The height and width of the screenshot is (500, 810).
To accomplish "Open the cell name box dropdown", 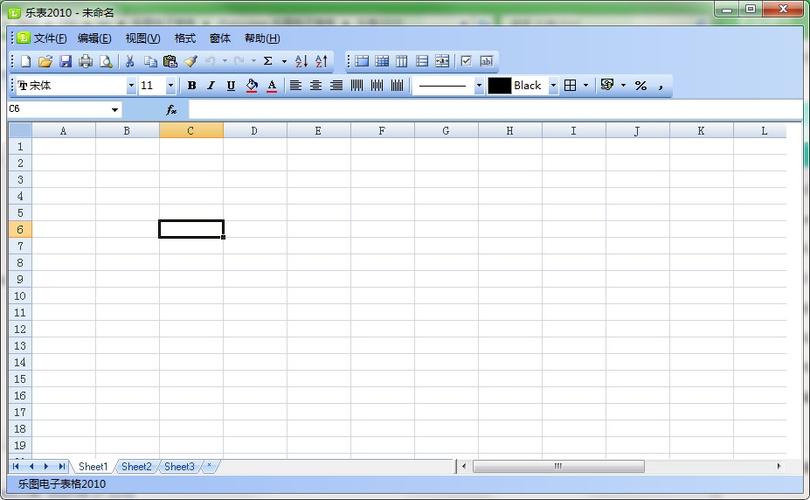I will (114, 110).
